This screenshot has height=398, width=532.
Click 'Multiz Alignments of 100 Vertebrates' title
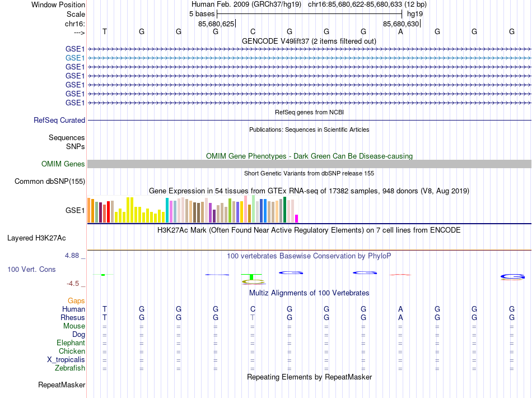pos(309,293)
